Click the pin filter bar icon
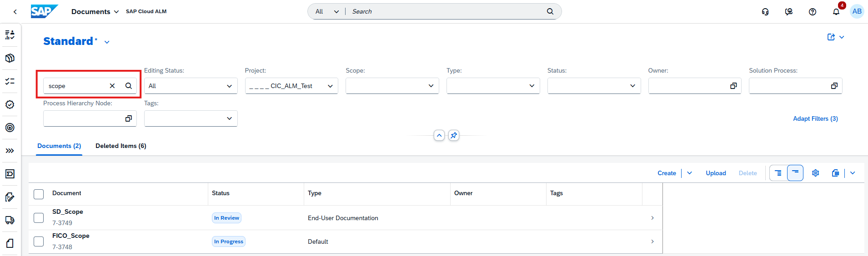This screenshot has width=868, height=256. tap(453, 135)
